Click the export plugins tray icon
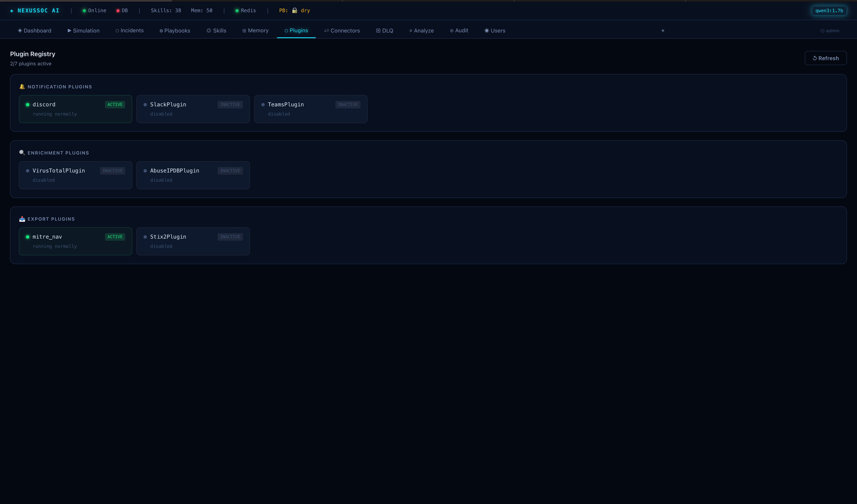Viewport: 857px width, 504px height. (x=22, y=219)
